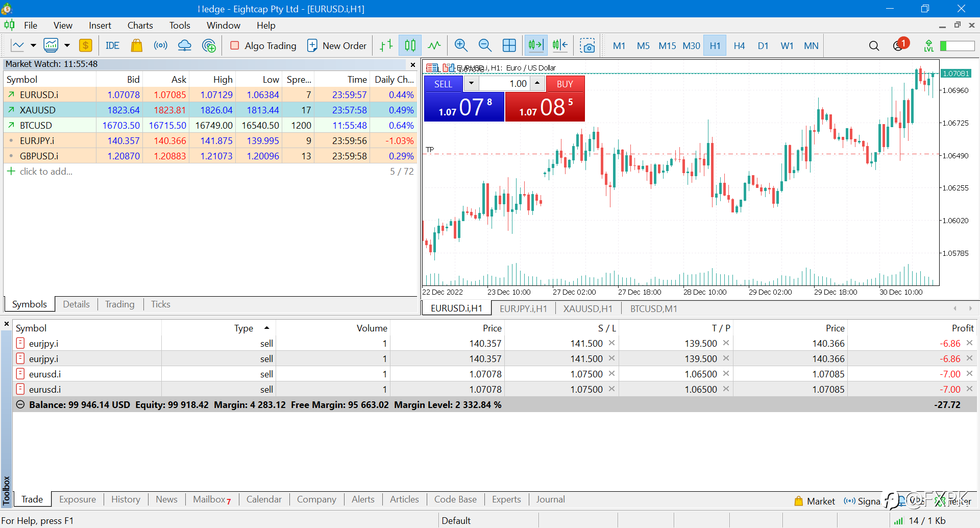Take a chart screenshot with camera icon

587,45
